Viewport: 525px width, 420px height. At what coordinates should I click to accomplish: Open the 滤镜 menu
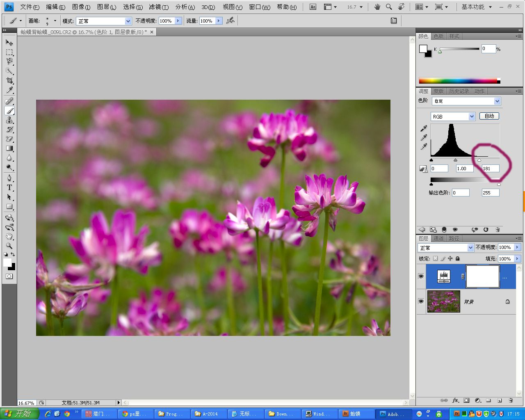159,7
